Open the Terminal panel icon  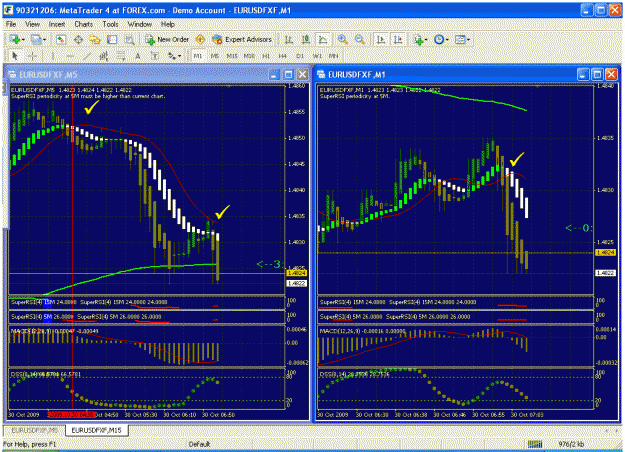[112, 39]
